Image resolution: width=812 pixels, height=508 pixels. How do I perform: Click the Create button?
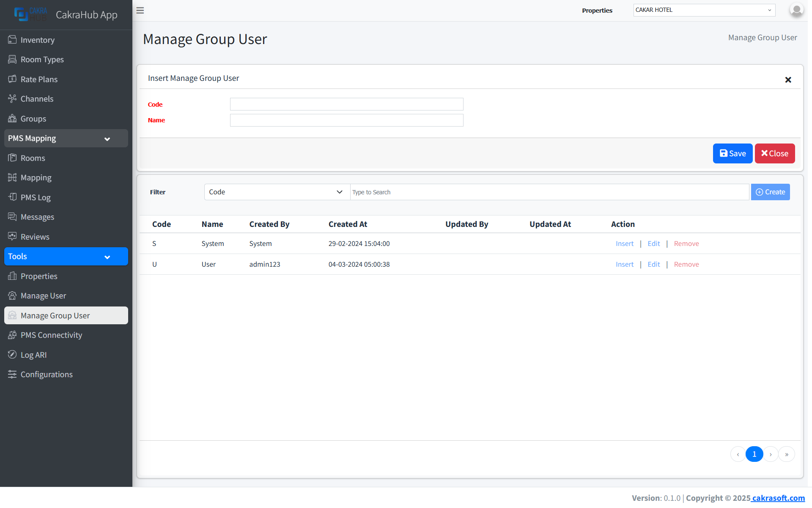point(770,192)
